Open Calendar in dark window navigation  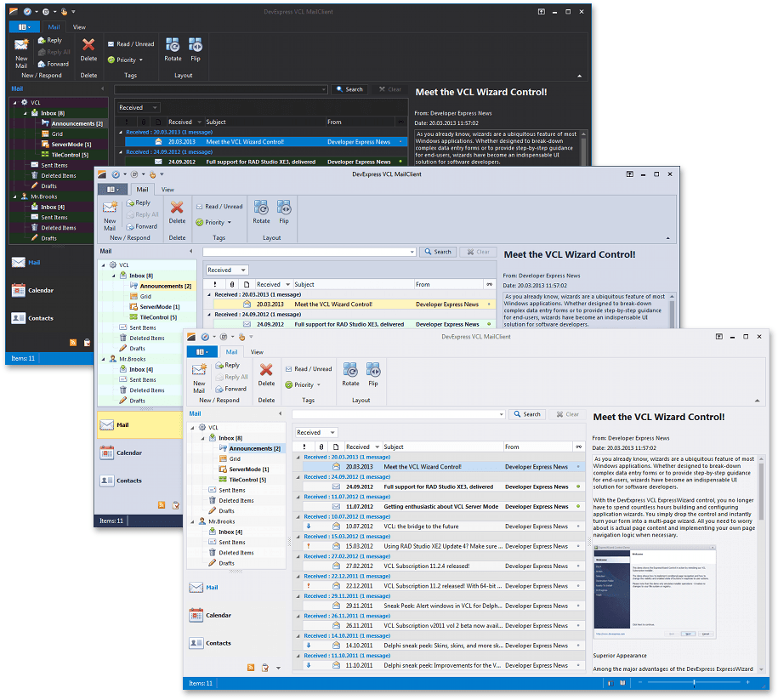32,290
